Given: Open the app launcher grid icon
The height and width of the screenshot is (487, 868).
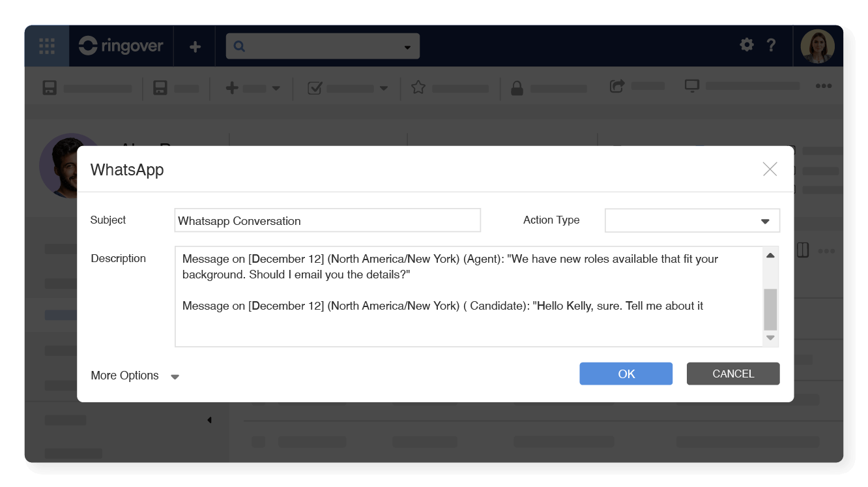Looking at the screenshot, I should [47, 46].
